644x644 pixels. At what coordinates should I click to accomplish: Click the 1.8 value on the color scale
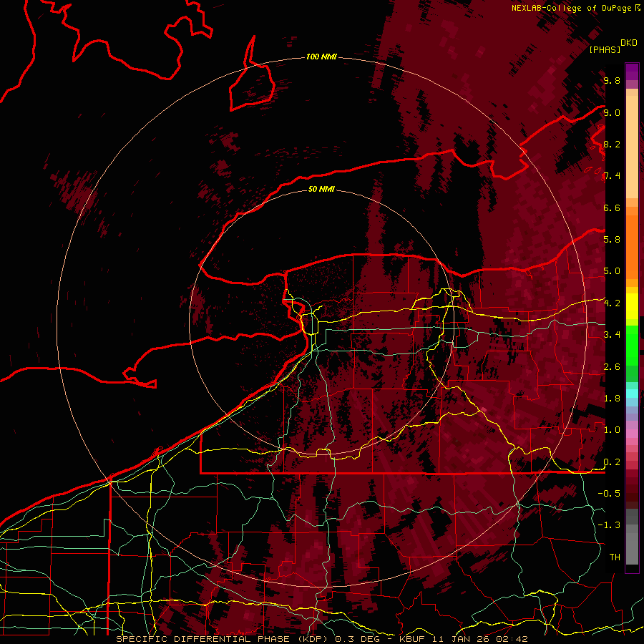(x=612, y=399)
